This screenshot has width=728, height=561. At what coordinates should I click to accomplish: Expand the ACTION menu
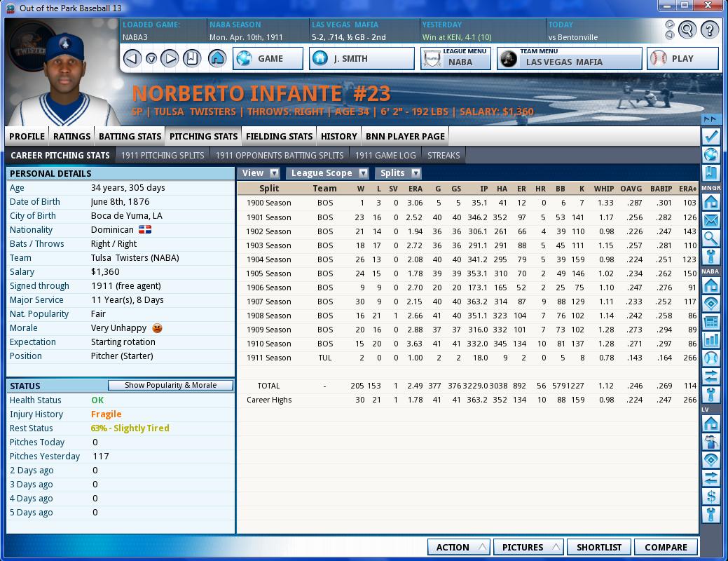click(459, 547)
